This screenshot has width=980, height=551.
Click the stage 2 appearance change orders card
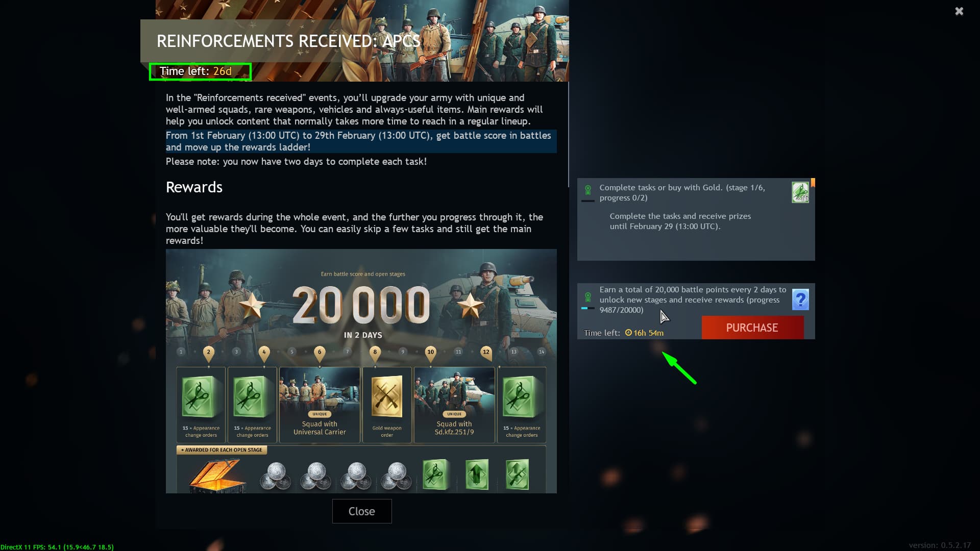tap(201, 405)
